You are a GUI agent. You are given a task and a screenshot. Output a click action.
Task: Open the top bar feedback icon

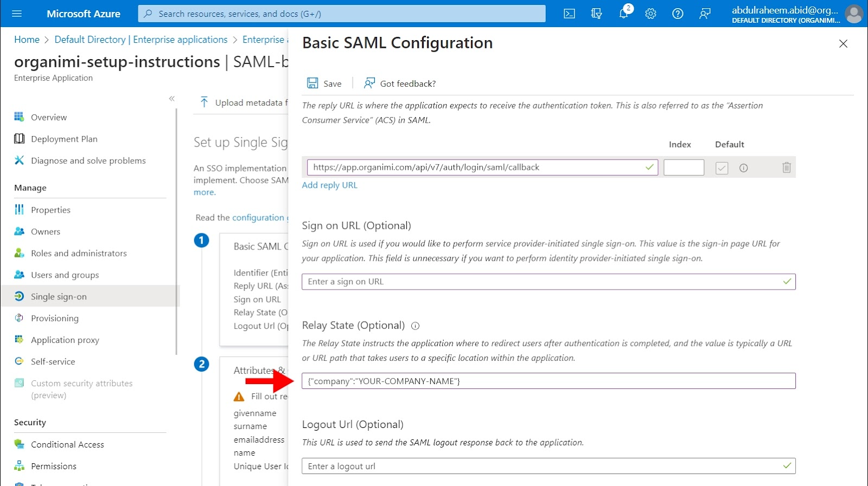click(705, 14)
